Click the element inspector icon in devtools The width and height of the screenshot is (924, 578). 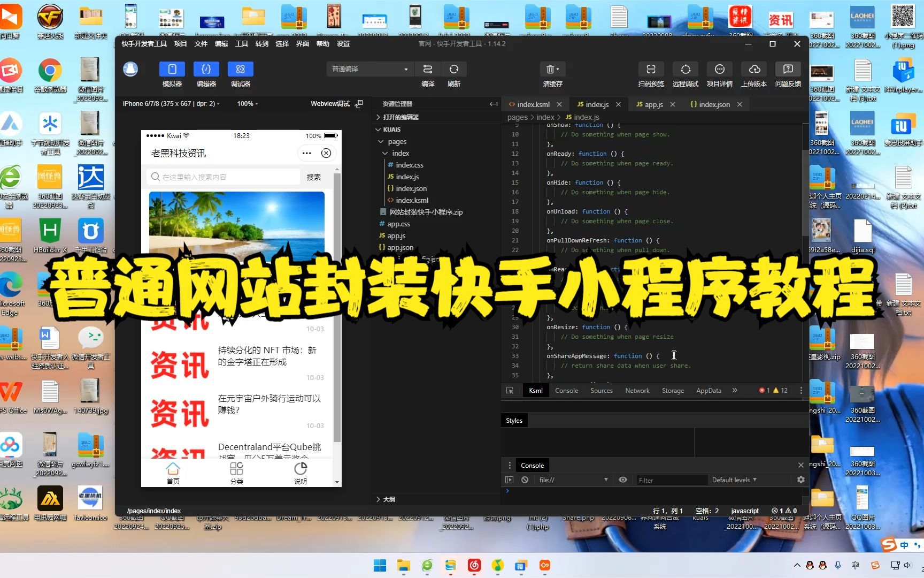tap(510, 391)
